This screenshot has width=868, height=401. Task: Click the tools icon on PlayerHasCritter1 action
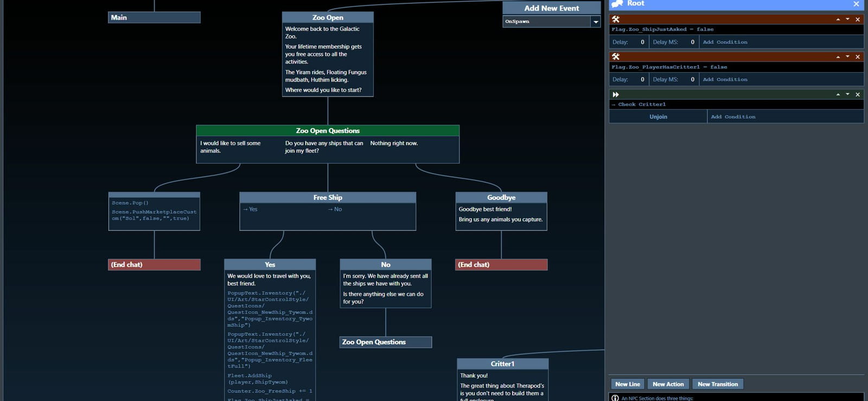(x=616, y=56)
